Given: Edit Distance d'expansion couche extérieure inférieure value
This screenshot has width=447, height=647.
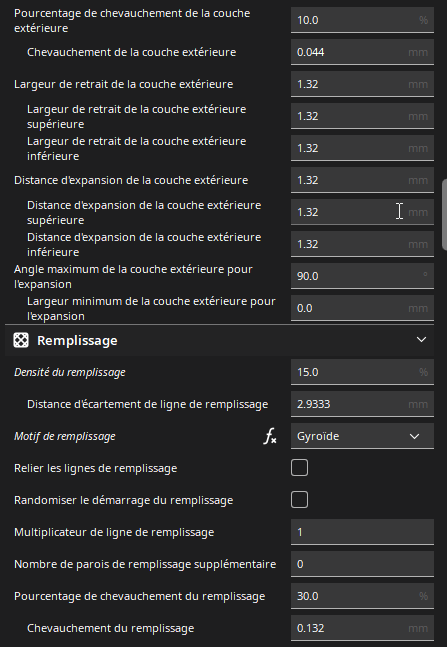Looking at the screenshot, I should pos(362,244).
